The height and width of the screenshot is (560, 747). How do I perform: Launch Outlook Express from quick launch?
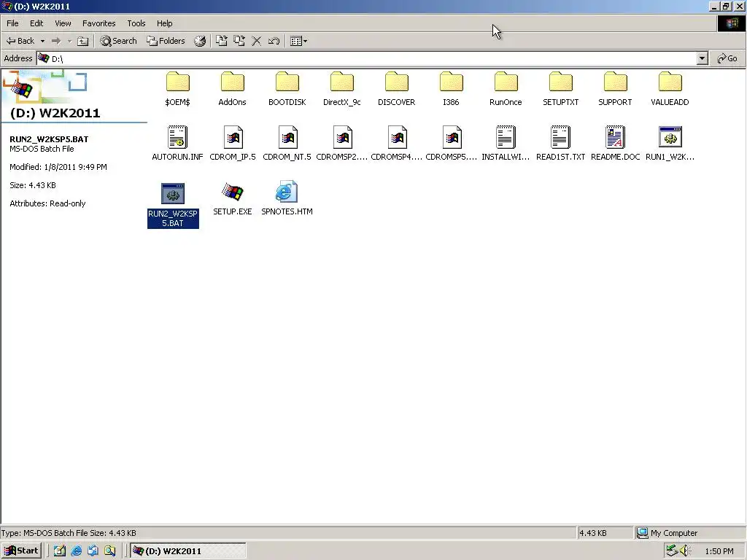(93, 551)
